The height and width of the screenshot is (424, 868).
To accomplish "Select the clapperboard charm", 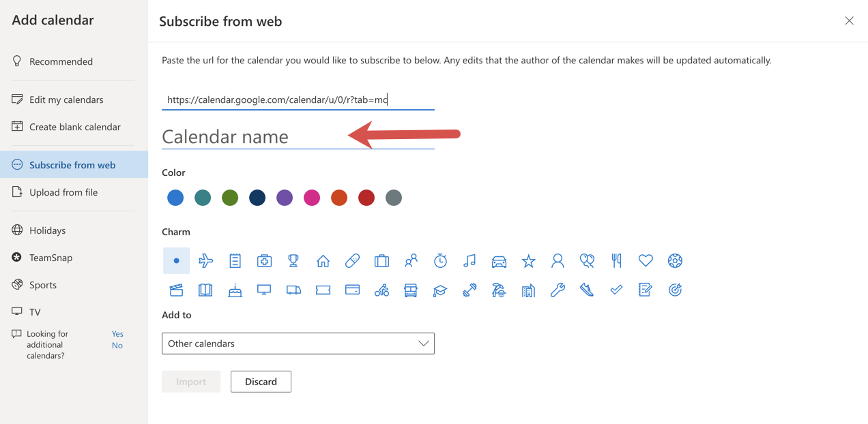I will tap(176, 290).
